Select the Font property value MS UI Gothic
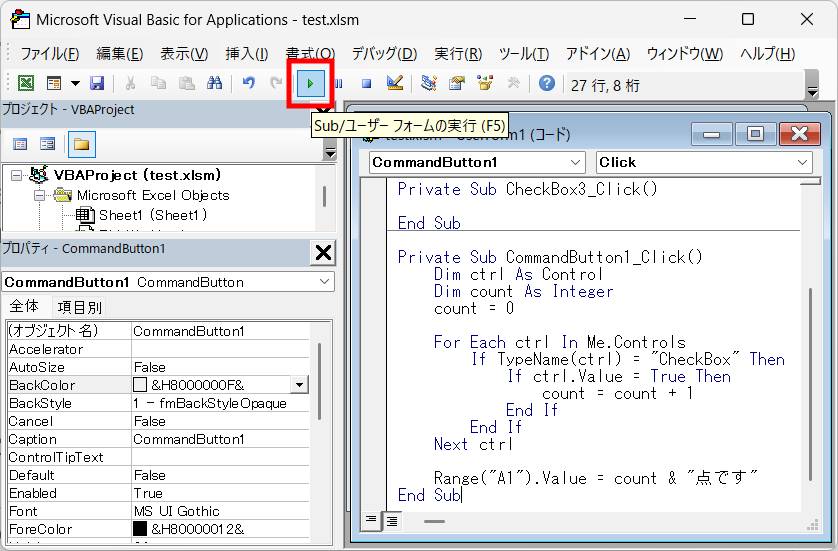 pyautogui.click(x=220, y=511)
